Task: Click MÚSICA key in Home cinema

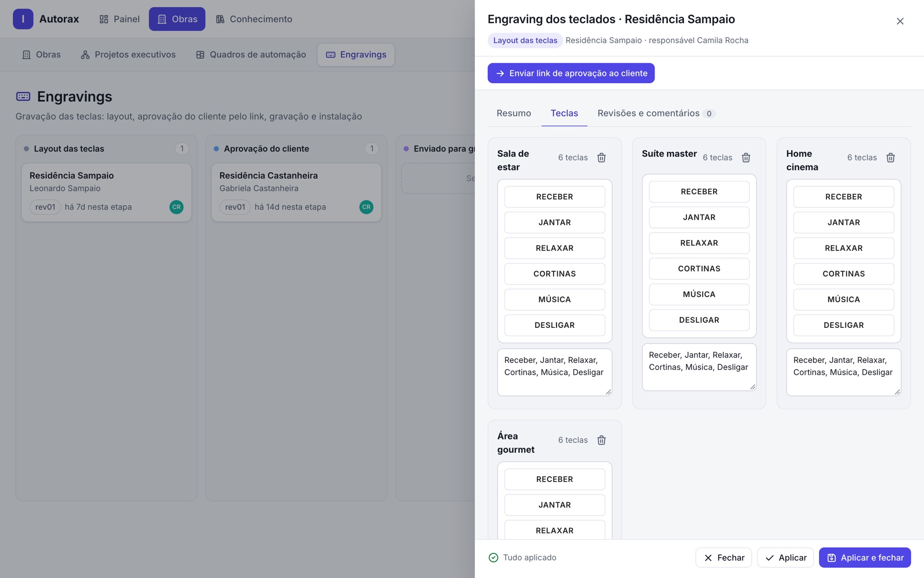Action: point(844,300)
